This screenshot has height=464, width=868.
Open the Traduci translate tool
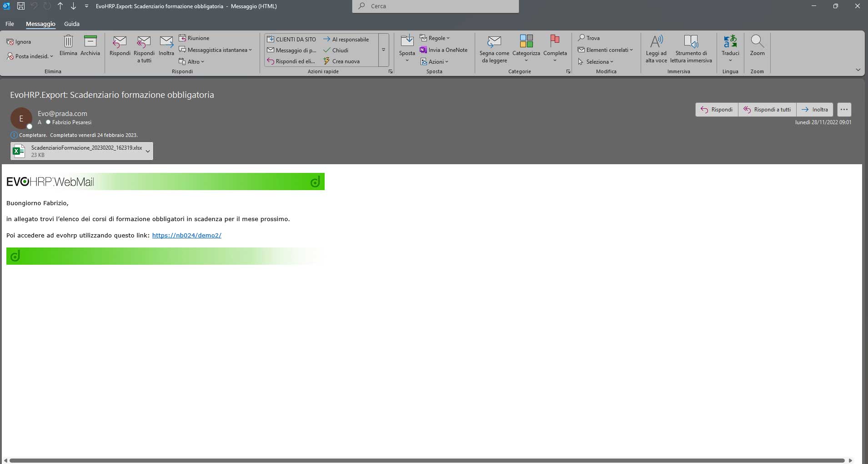click(x=730, y=42)
